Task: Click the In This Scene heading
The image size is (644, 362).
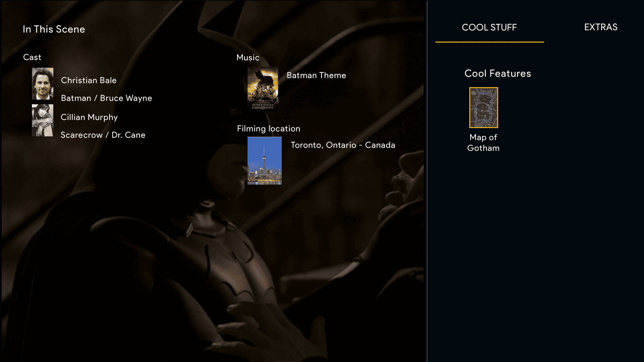Action: tap(54, 29)
